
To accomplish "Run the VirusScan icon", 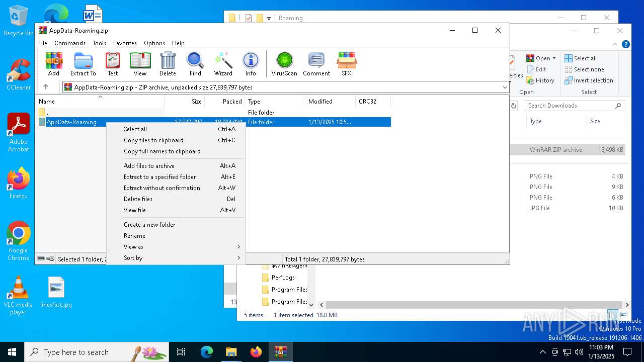I will 284,64.
